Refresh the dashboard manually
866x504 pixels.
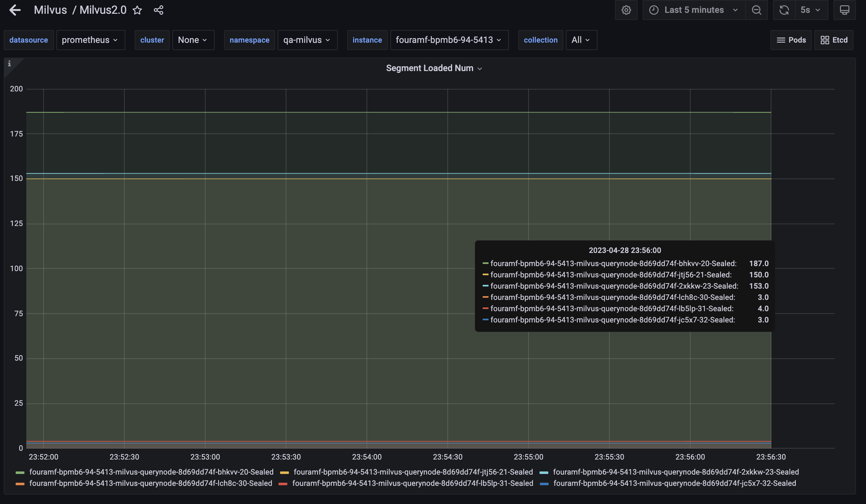click(784, 10)
